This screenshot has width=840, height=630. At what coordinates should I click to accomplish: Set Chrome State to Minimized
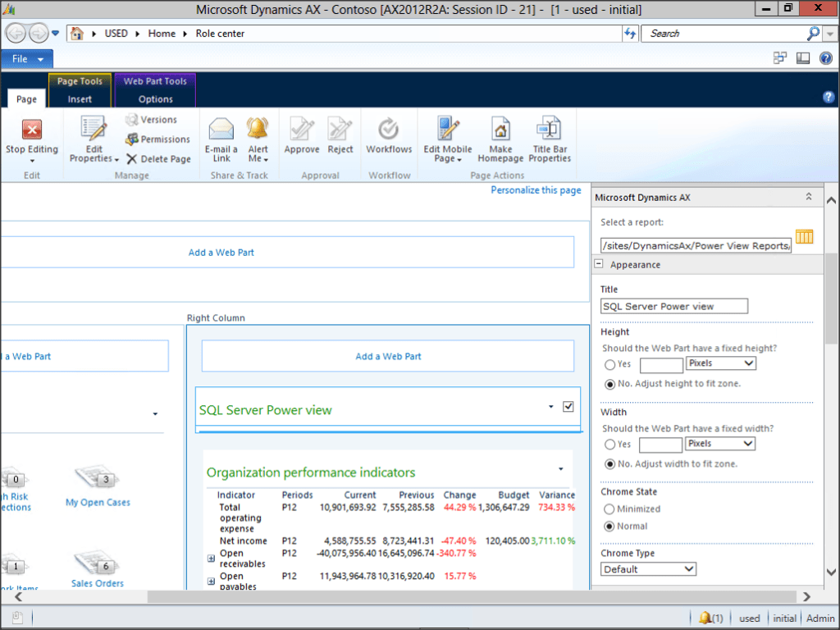608,509
